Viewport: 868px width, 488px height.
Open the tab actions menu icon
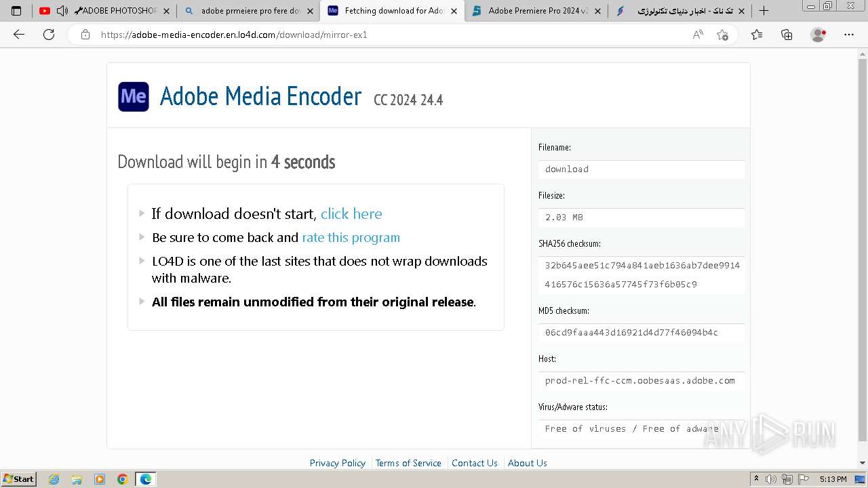pos(16,11)
